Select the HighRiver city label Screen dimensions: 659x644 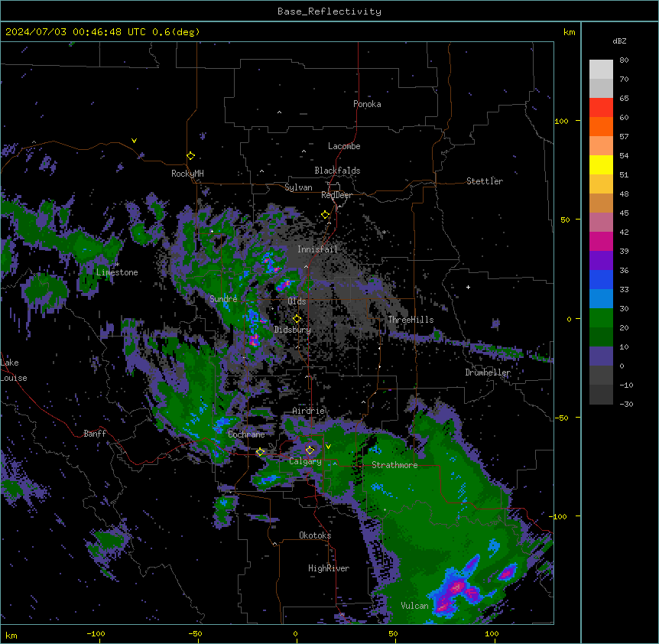[329, 568]
